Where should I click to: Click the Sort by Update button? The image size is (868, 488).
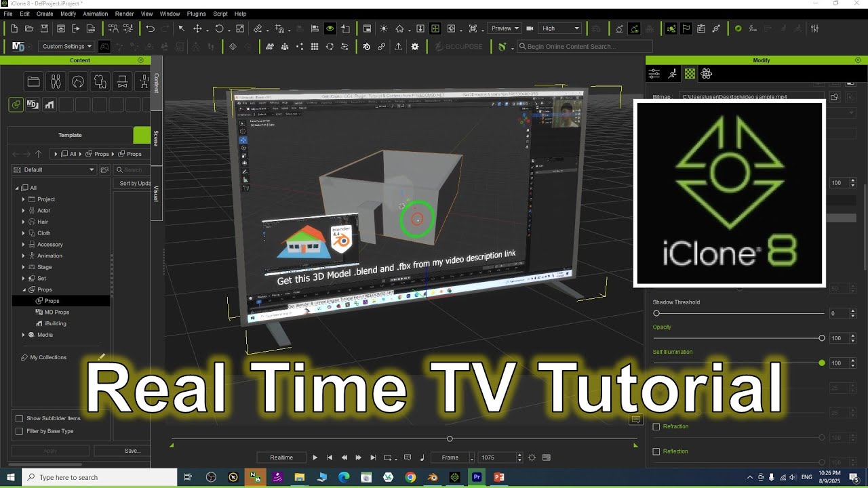[x=132, y=183]
